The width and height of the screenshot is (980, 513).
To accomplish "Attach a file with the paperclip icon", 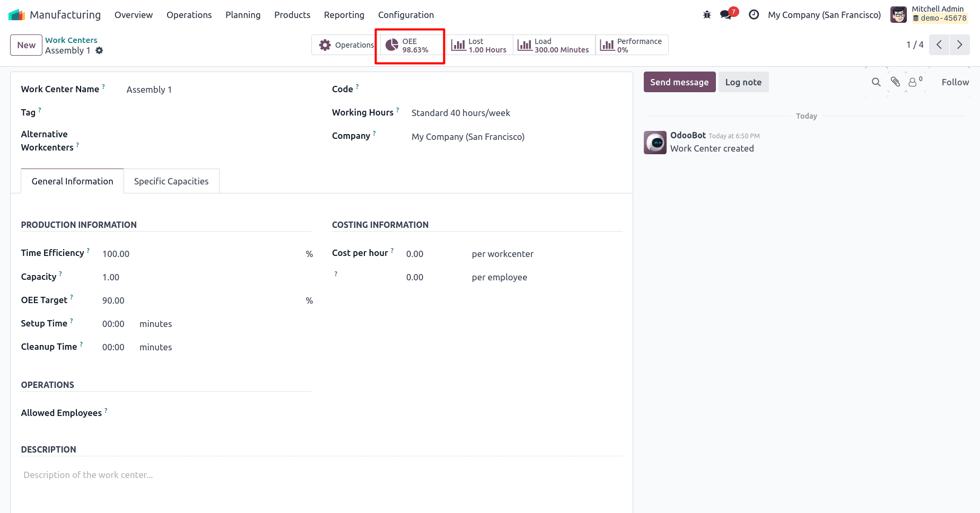I will (x=895, y=82).
